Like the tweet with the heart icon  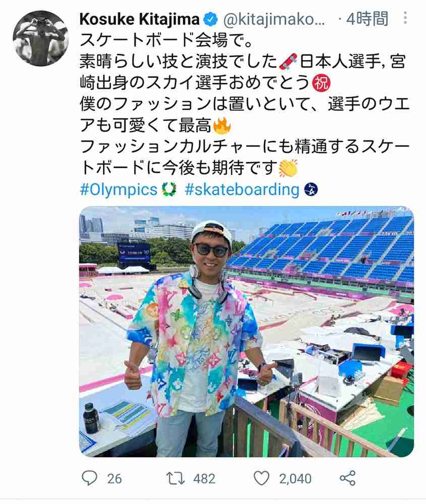pos(261,478)
